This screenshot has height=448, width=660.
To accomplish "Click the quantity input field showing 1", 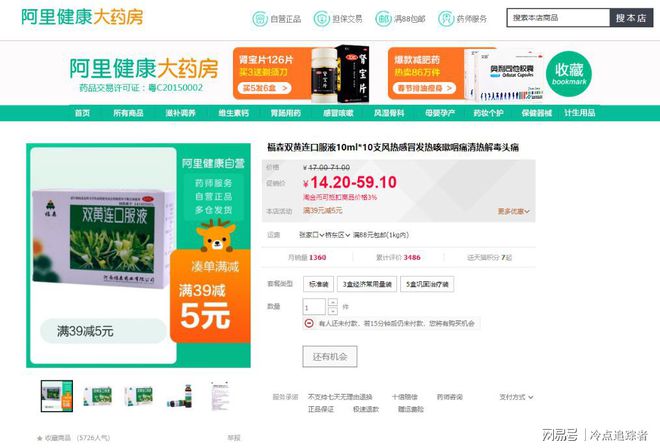I will tap(314, 307).
